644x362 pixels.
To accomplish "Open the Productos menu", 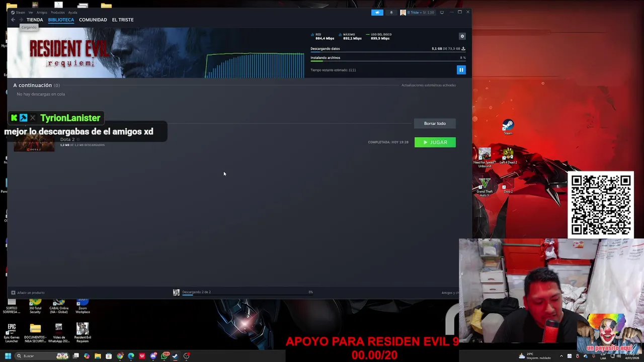I will [x=57, y=12].
